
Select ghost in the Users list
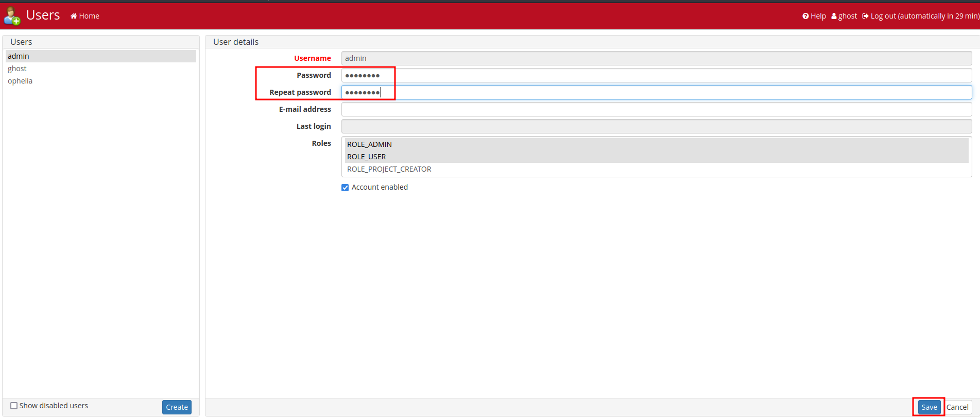tap(101, 69)
